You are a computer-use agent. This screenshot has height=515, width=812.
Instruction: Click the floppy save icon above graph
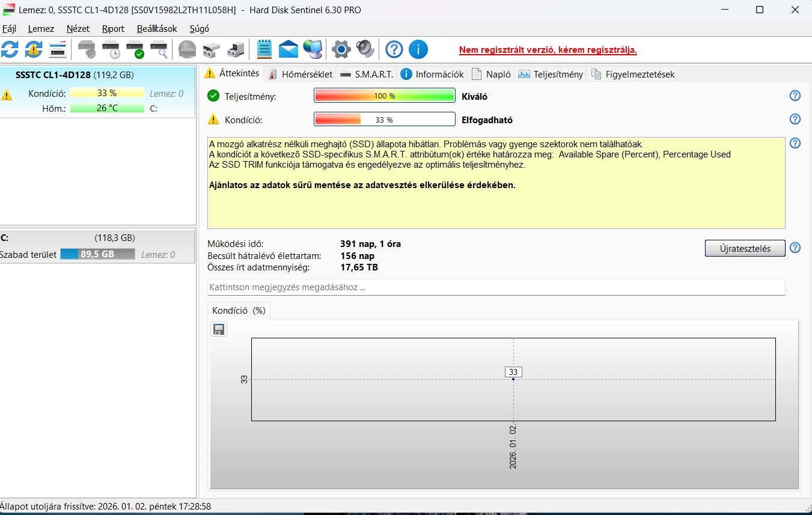(219, 329)
